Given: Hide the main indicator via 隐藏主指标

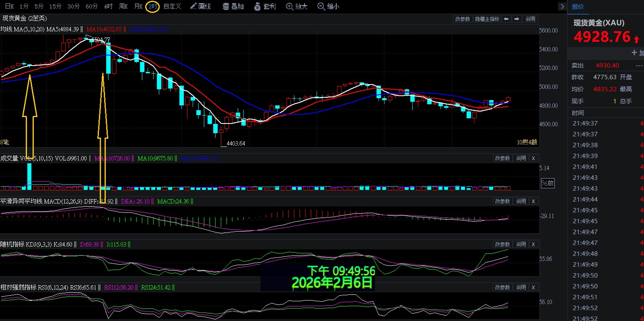Looking at the screenshot, I should (487, 19).
